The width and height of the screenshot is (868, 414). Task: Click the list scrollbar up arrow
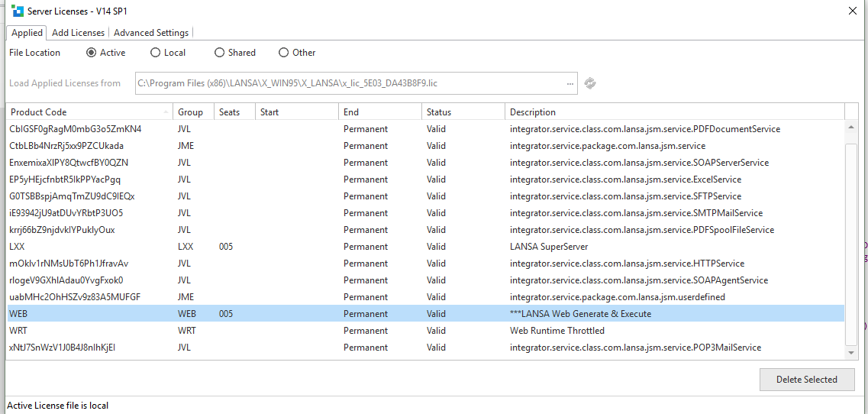pyautogui.click(x=851, y=128)
